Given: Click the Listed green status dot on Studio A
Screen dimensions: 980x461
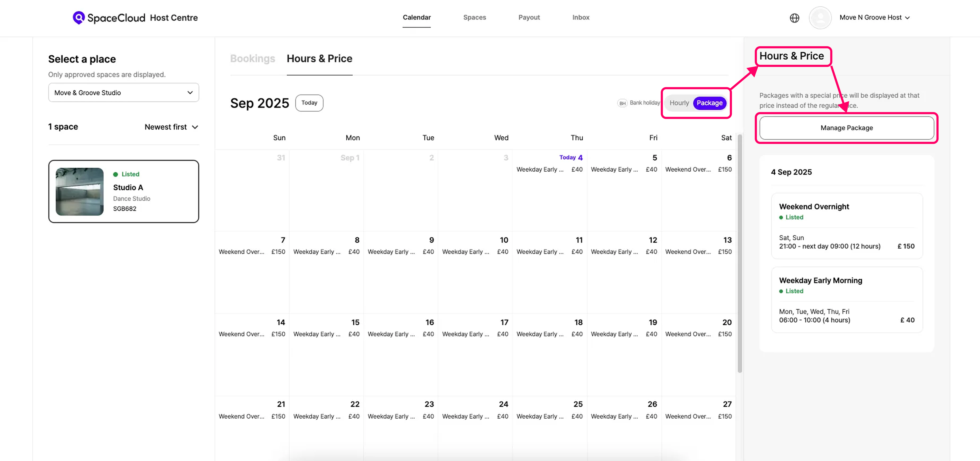Looking at the screenshot, I should click(x=116, y=174).
